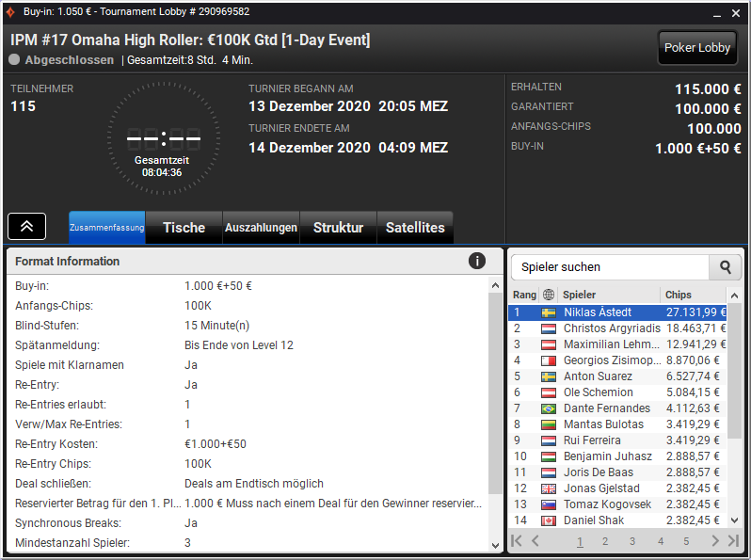Click Format Information scroll down arrow

click(x=495, y=545)
